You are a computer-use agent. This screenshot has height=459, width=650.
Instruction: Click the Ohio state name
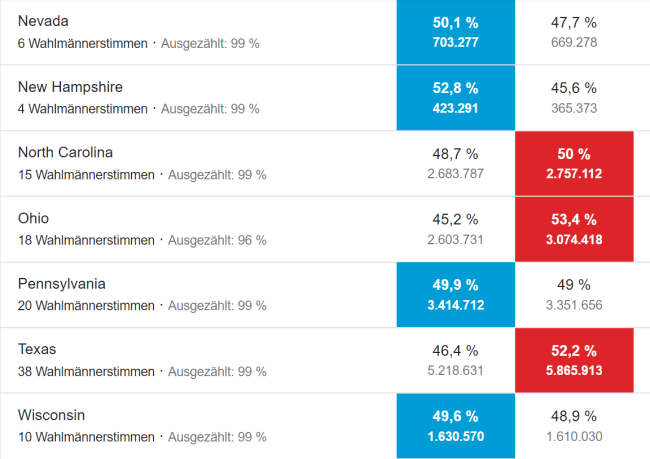pos(33,218)
